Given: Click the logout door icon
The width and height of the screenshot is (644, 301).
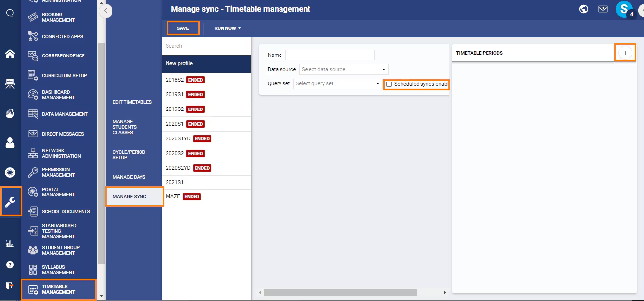Looking at the screenshot, I should pos(10,285).
